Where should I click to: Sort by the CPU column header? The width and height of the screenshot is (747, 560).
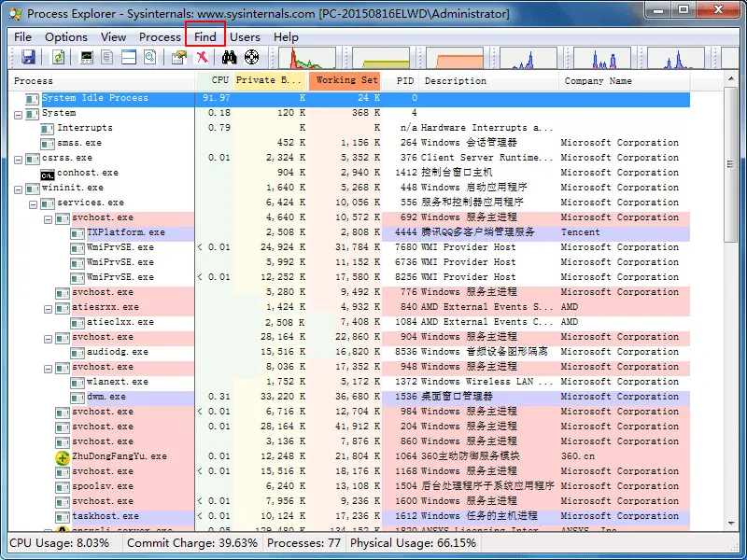coord(215,80)
